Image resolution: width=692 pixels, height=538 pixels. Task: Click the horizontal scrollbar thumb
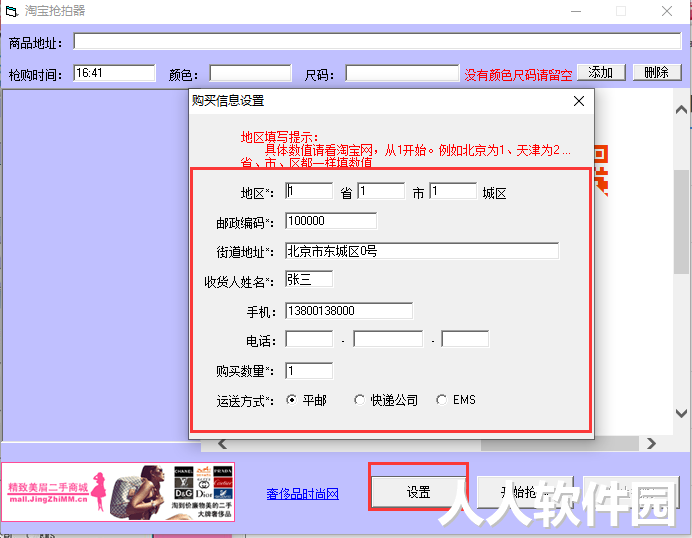point(560,444)
